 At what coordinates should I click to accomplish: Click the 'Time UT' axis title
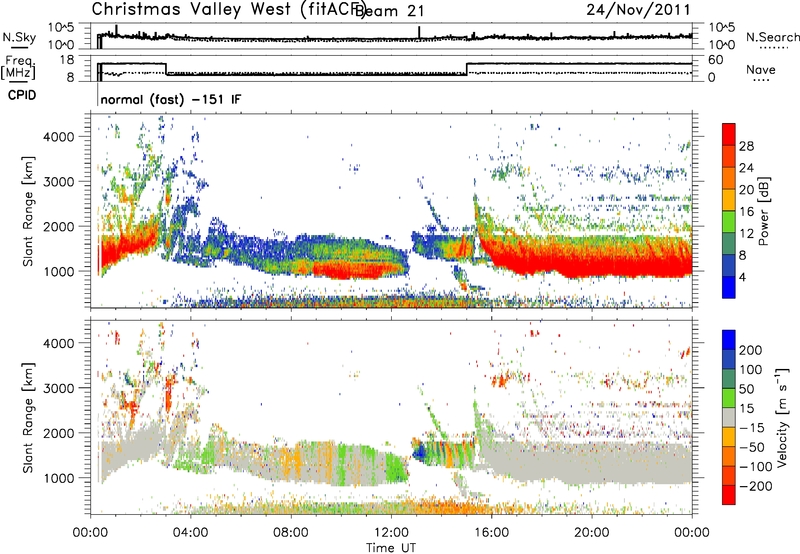(x=391, y=548)
